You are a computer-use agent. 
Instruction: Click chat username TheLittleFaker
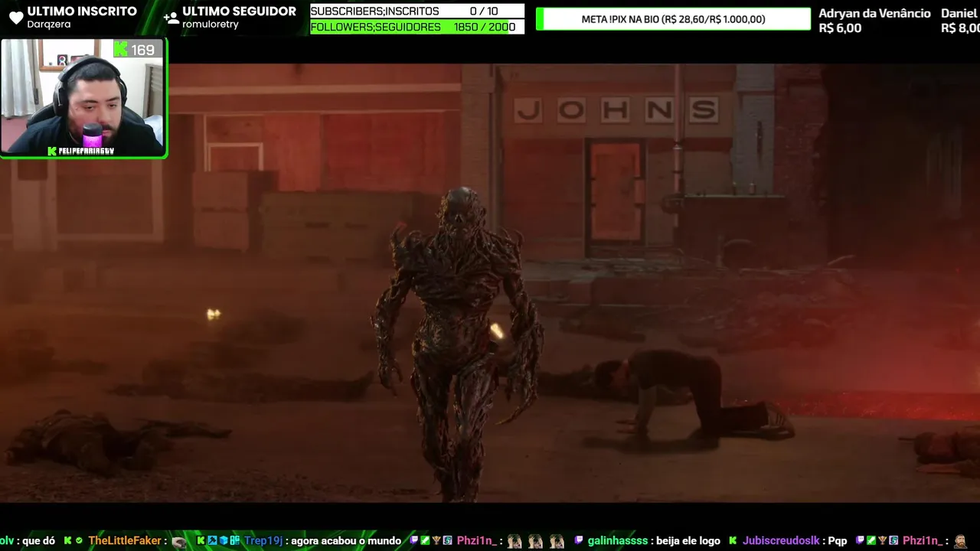pos(125,541)
